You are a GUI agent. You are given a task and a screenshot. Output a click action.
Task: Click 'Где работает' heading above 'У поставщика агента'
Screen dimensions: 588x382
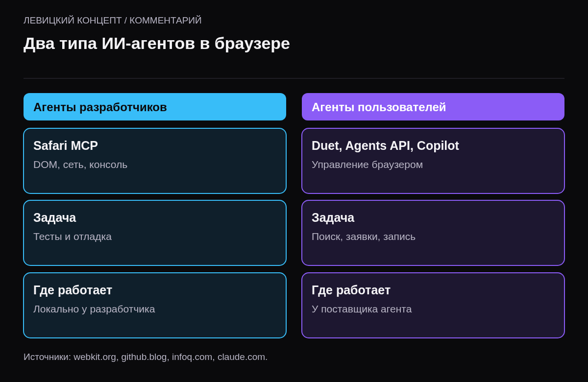(351, 290)
